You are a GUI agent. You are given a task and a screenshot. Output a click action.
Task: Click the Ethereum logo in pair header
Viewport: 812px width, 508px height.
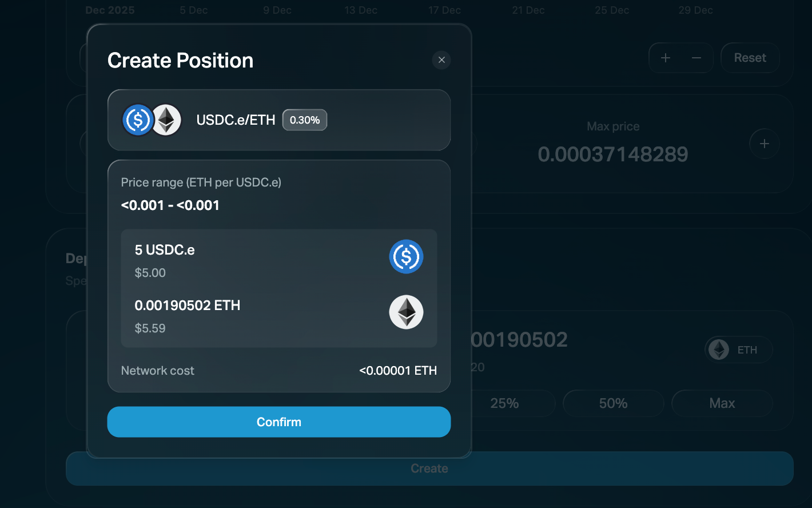pyautogui.click(x=166, y=120)
